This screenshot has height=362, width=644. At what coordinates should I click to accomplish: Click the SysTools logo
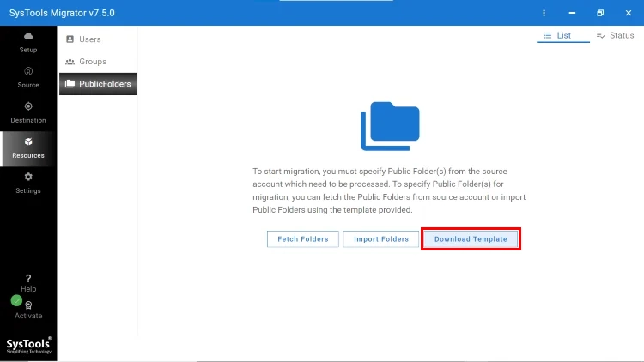click(28, 346)
